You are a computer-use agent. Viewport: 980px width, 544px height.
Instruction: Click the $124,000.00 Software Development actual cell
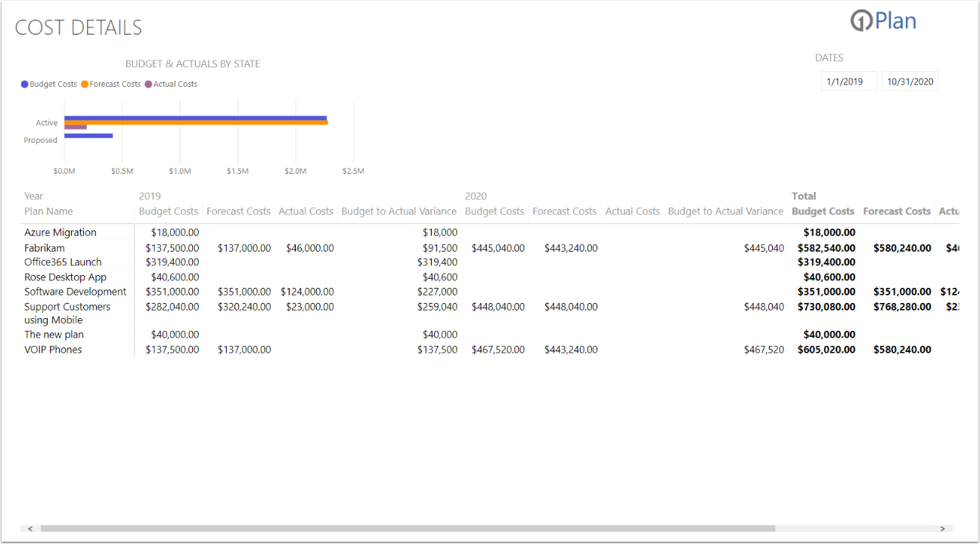tap(307, 292)
